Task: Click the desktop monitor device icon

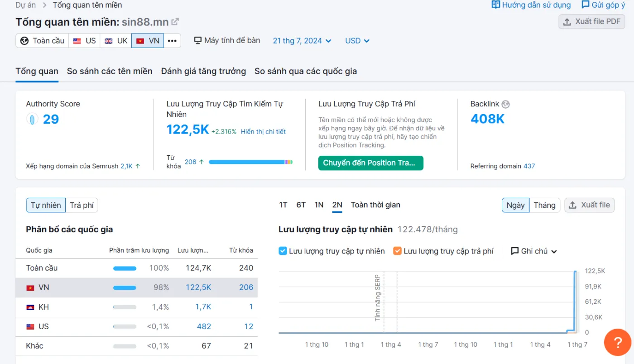Action: [197, 41]
